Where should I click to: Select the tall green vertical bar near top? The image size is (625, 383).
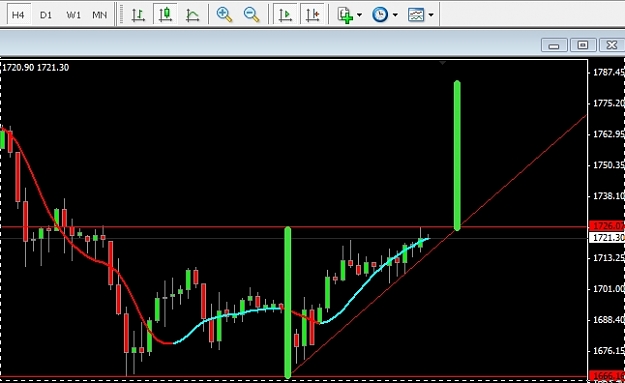click(x=457, y=155)
